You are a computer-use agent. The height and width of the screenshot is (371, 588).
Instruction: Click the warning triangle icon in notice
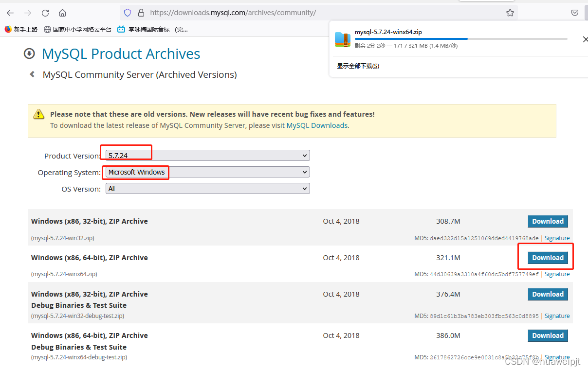(x=38, y=115)
